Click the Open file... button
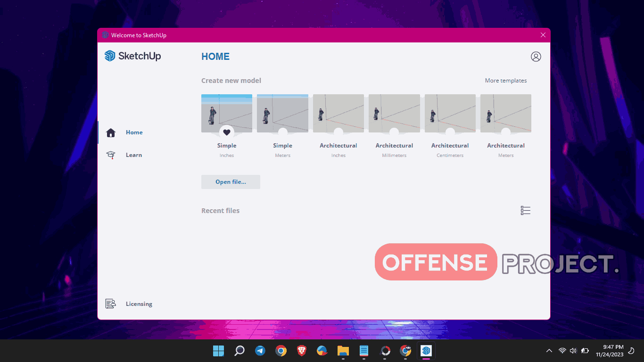This screenshot has width=644, height=362. pos(231,182)
